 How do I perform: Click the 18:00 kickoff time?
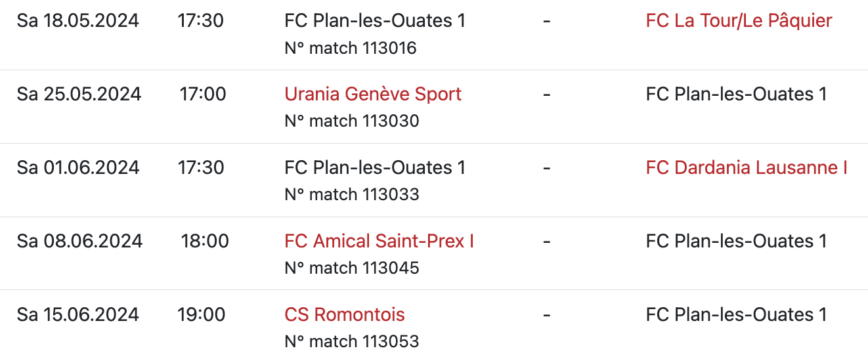[x=205, y=242]
